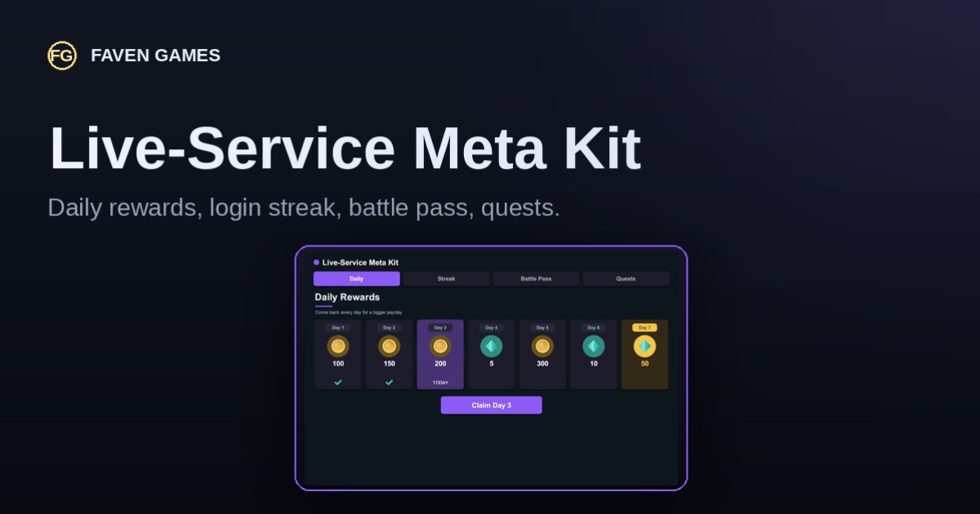Click the Day 5 coin icon

coord(542,346)
